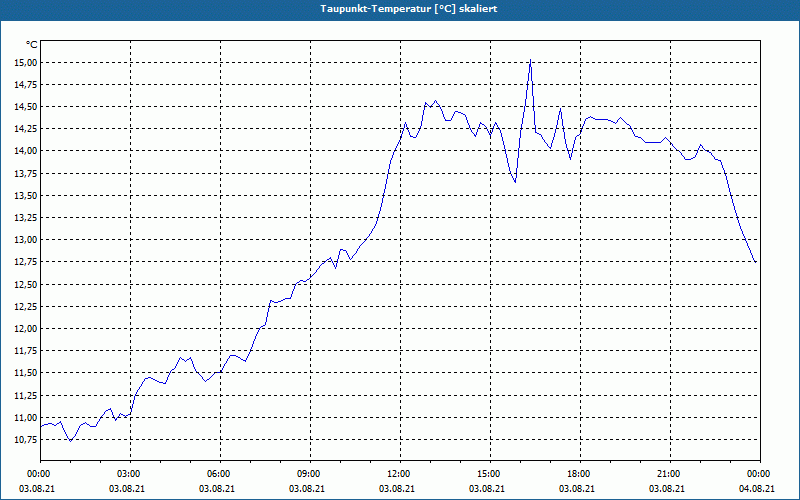Image resolution: width=800 pixels, height=500 pixels.
Task: Click the 15,00 y-axis label
Action: [26, 63]
